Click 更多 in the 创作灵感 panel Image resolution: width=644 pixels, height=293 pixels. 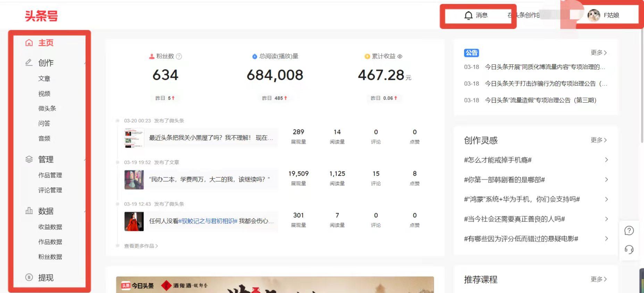[x=599, y=140]
